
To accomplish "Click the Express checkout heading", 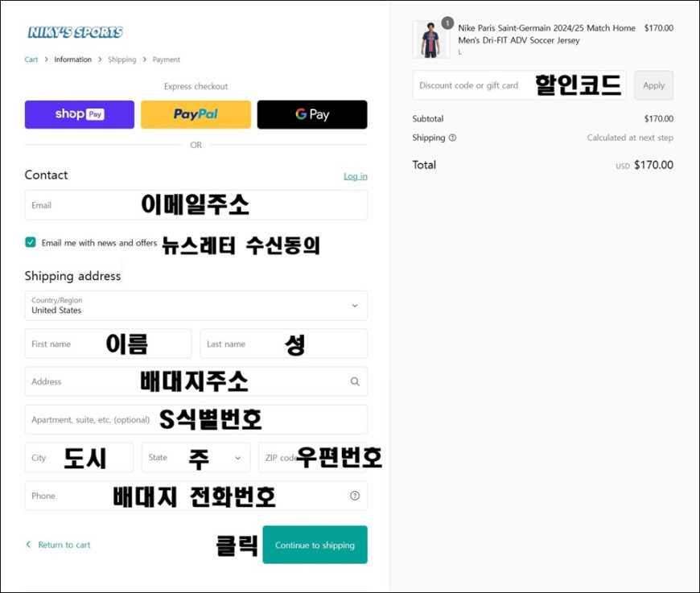I will point(196,86).
